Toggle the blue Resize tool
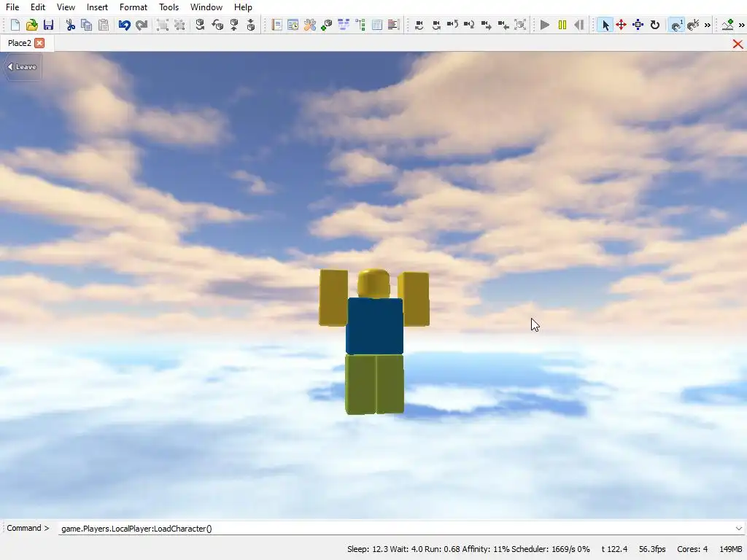 (638, 26)
